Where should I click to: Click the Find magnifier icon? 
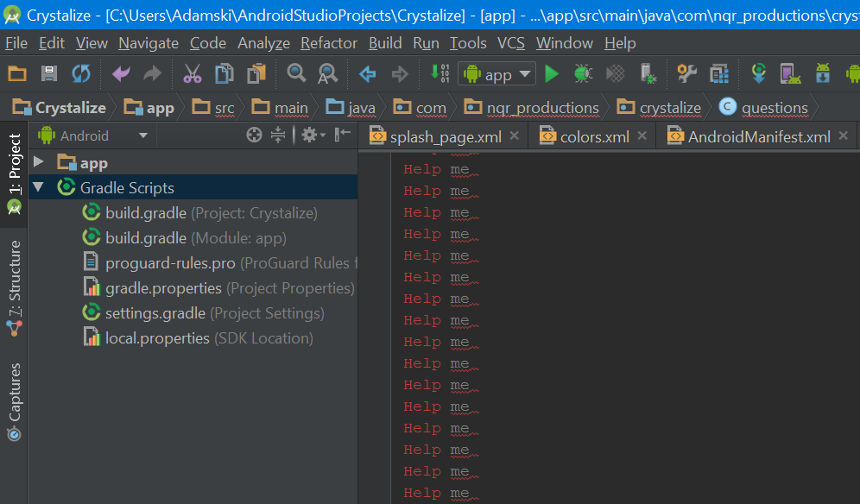(x=297, y=74)
